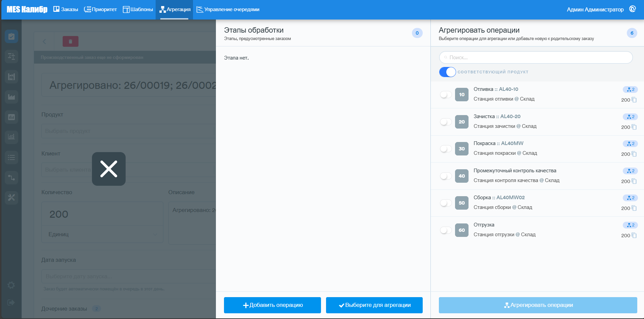Enable toggle for Отгрузка operation
Viewport: 644px width, 319px height.
[446, 230]
